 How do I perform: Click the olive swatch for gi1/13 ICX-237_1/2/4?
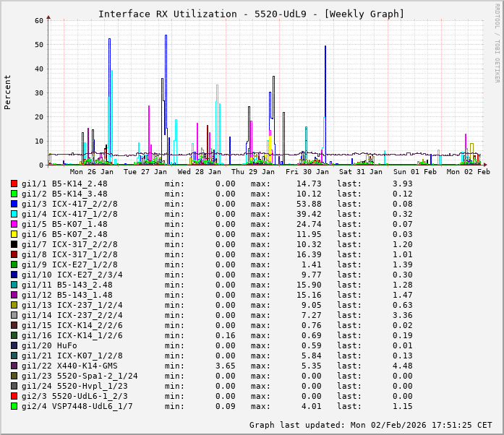(14, 305)
